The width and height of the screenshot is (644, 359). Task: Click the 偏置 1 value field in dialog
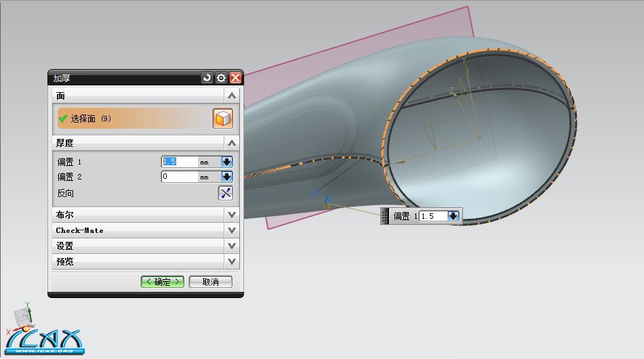tap(180, 162)
